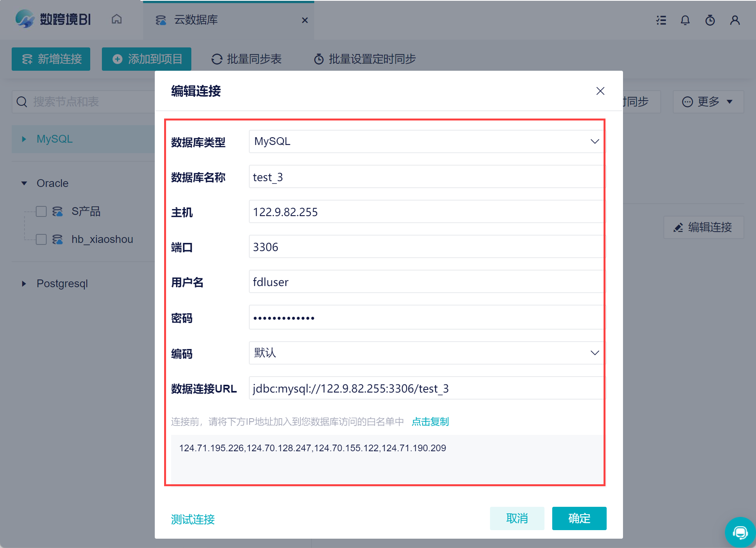Open notifications bell icon
This screenshot has width=756, height=548.
point(685,20)
